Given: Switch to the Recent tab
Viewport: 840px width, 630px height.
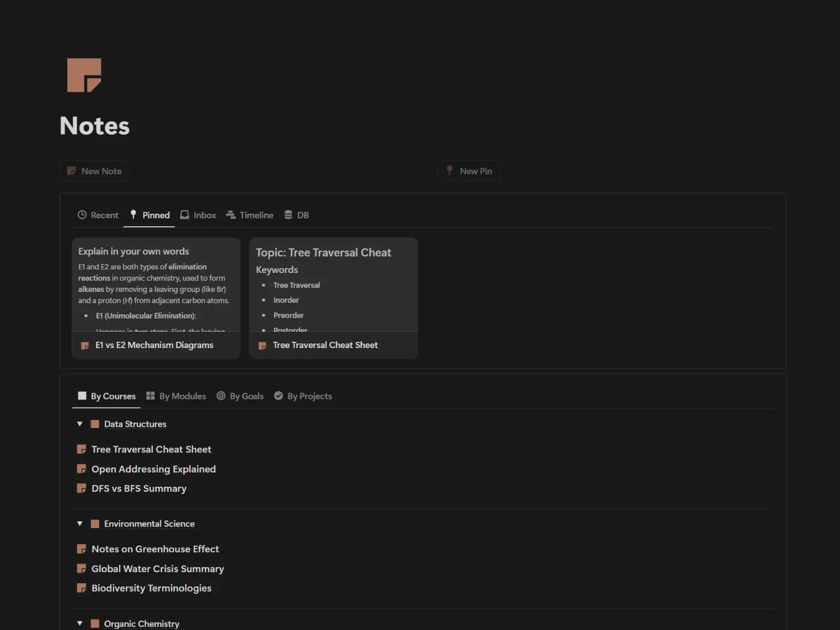Looking at the screenshot, I should pyautogui.click(x=98, y=215).
